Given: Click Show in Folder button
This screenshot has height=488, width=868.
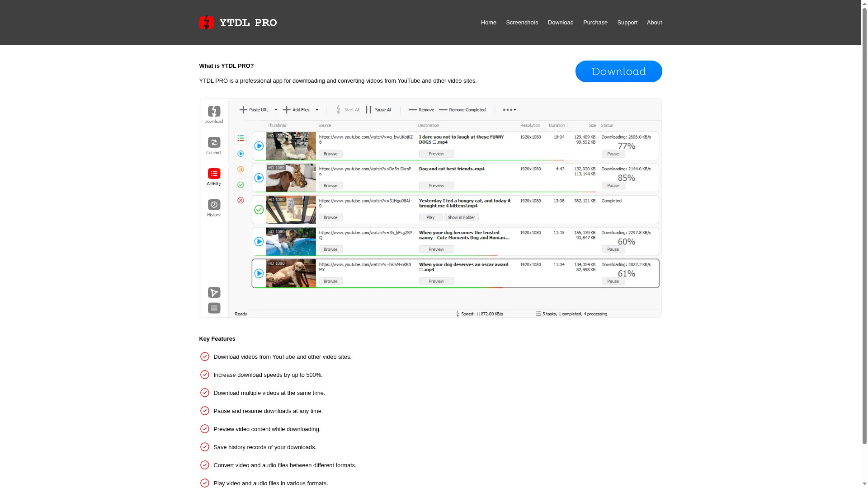Looking at the screenshot, I should point(461,217).
